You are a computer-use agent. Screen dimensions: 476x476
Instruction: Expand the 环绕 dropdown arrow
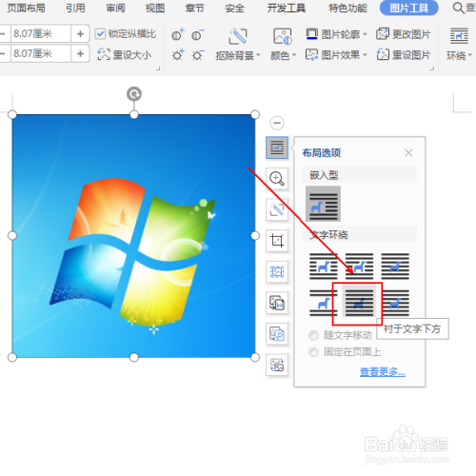469,55
